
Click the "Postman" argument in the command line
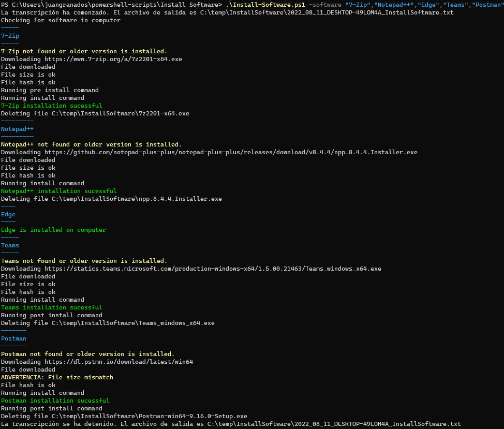(487, 5)
